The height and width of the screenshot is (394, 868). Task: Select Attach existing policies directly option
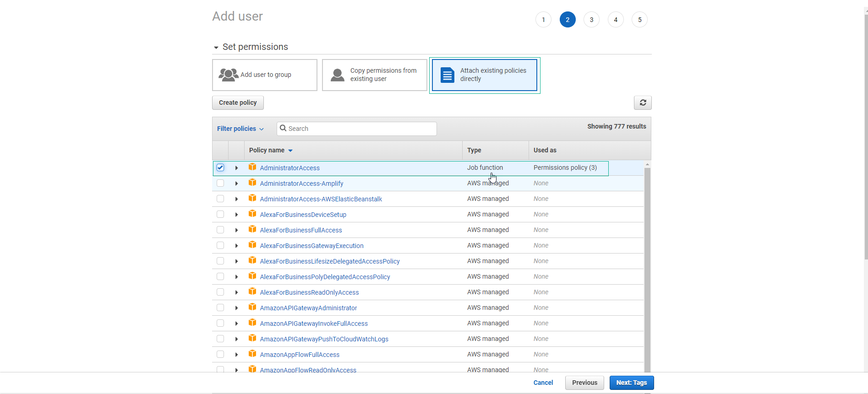pos(485,75)
